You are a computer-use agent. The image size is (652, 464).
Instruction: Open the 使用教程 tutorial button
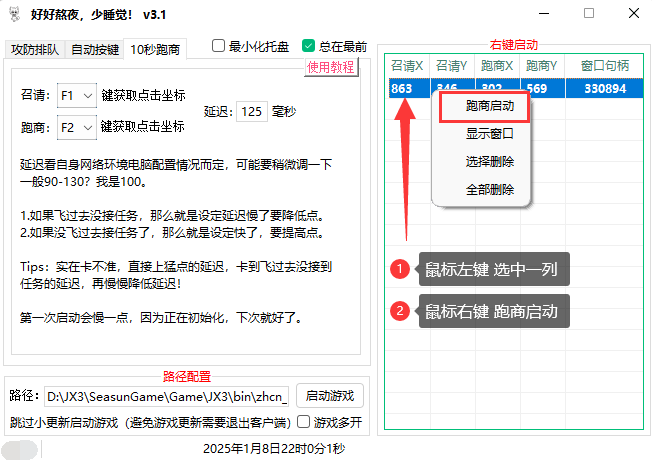click(x=331, y=67)
